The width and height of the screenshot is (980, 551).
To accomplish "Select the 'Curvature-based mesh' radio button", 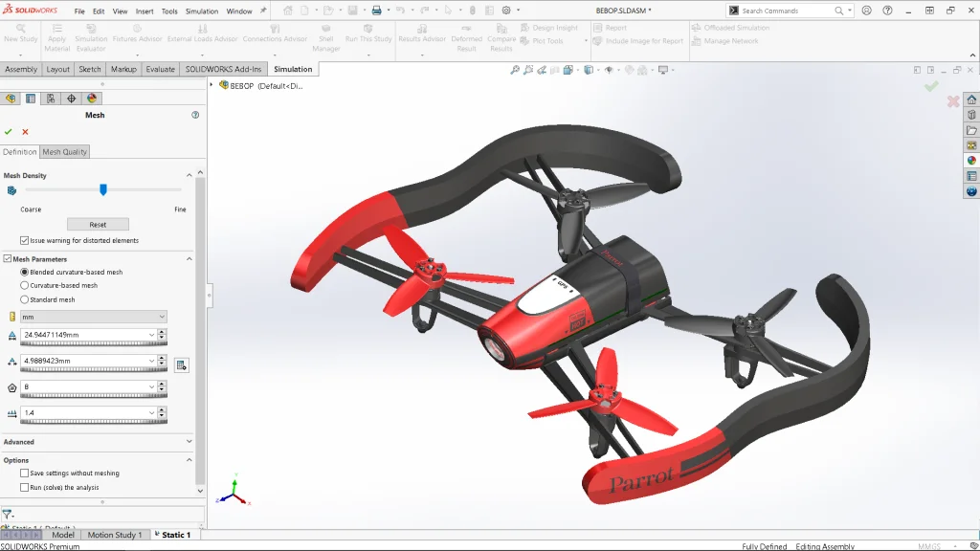I will tap(25, 285).
